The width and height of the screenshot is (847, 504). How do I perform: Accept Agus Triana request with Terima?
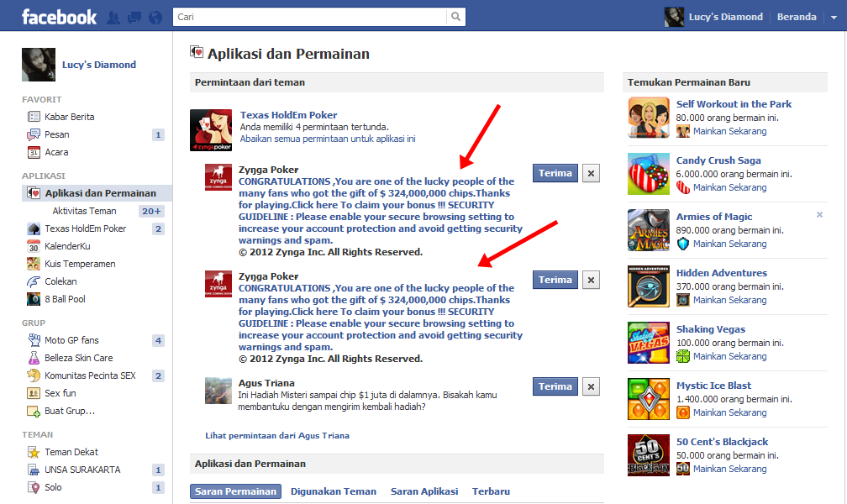point(555,386)
